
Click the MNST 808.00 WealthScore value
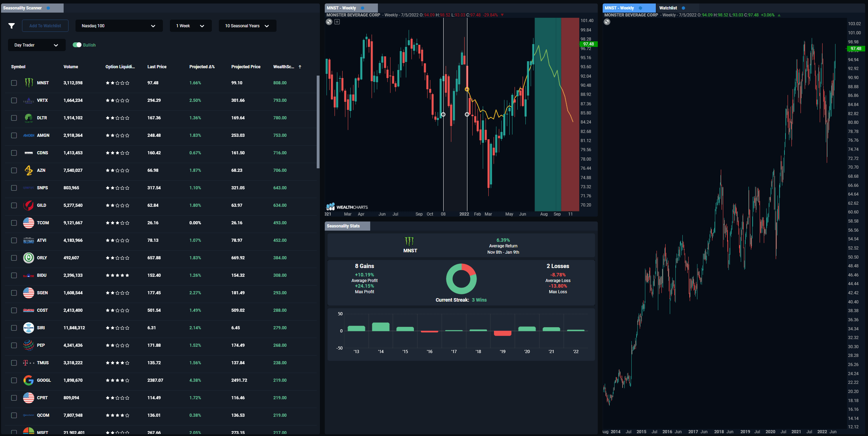(x=280, y=83)
